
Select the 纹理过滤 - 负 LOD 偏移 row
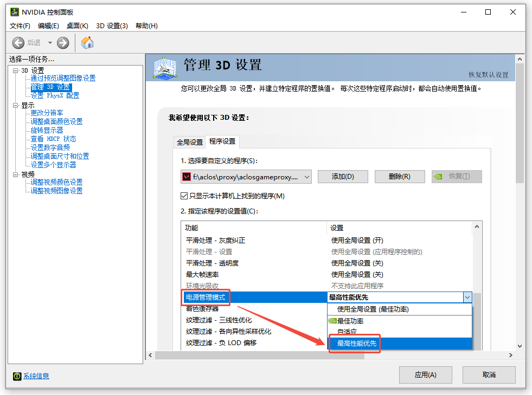[x=254, y=343]
